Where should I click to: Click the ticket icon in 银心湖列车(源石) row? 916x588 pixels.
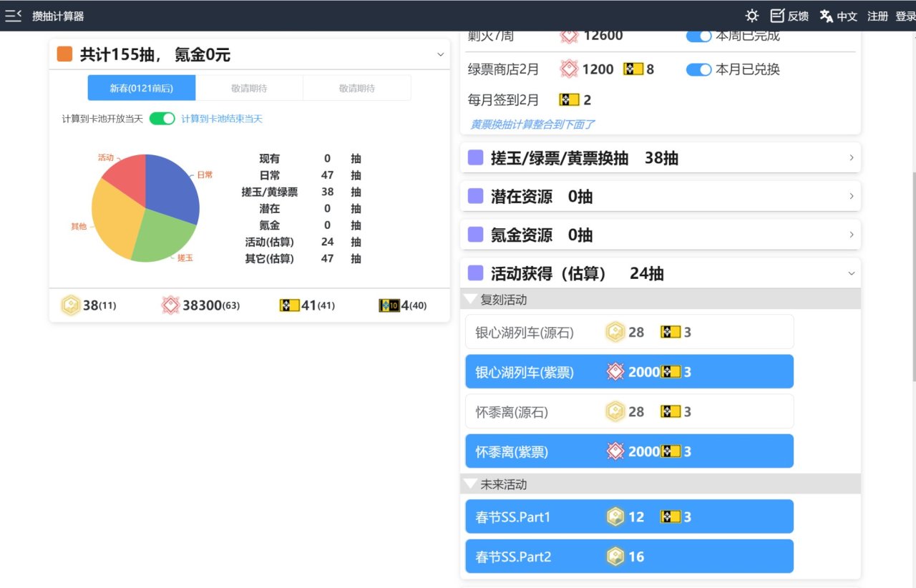pos(670,332)
